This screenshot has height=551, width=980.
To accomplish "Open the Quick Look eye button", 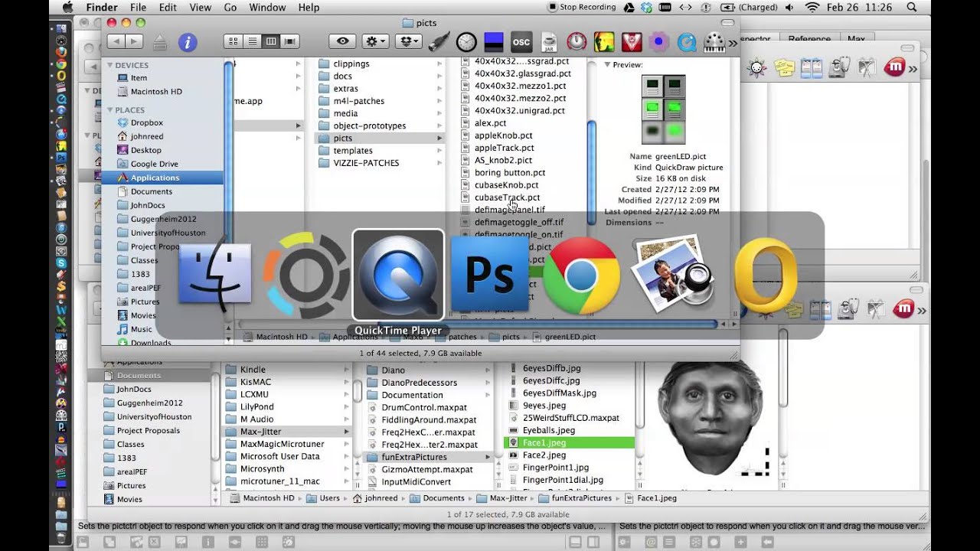I will (x=342, y=41).
